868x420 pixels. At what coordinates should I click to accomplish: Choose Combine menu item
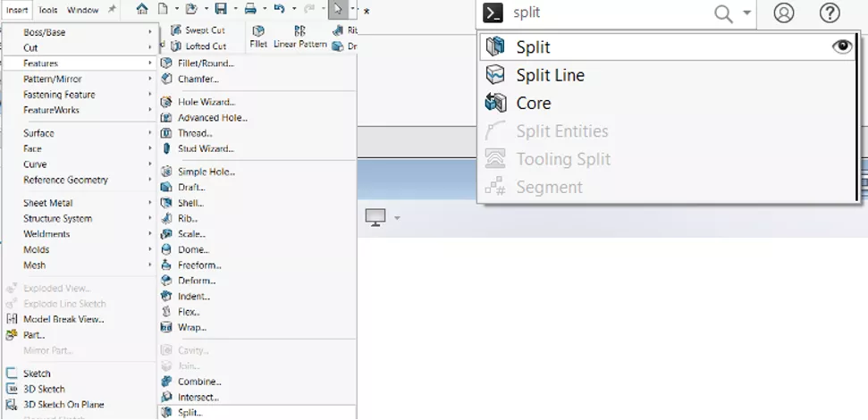pos(257,382)
